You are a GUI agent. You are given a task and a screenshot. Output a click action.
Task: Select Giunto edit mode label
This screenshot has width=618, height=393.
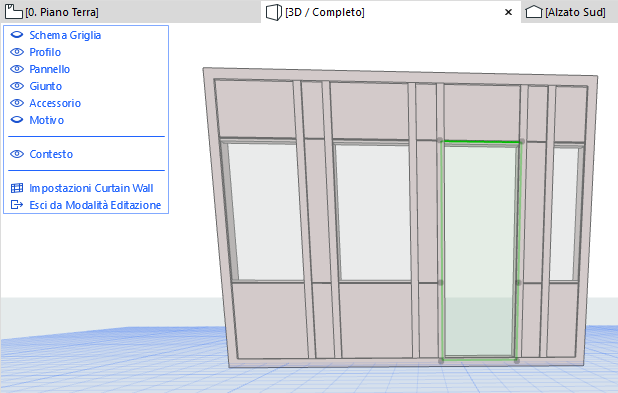pos(45,86)
